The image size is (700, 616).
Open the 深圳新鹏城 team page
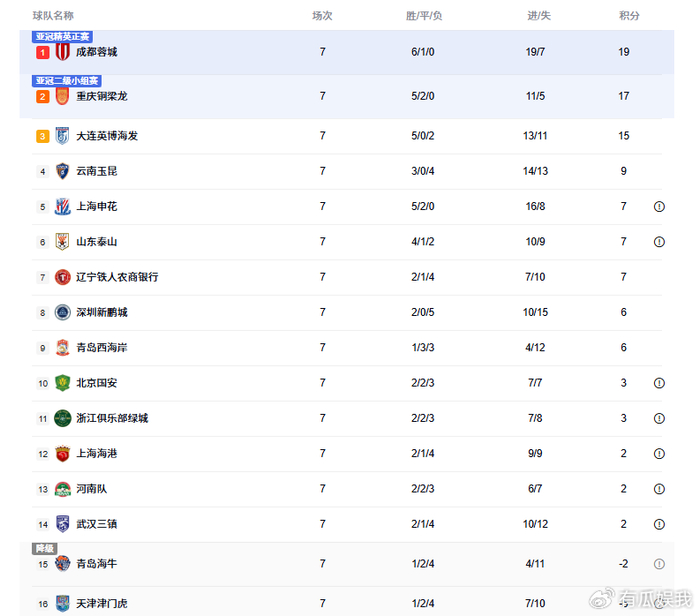coord(102,312)
